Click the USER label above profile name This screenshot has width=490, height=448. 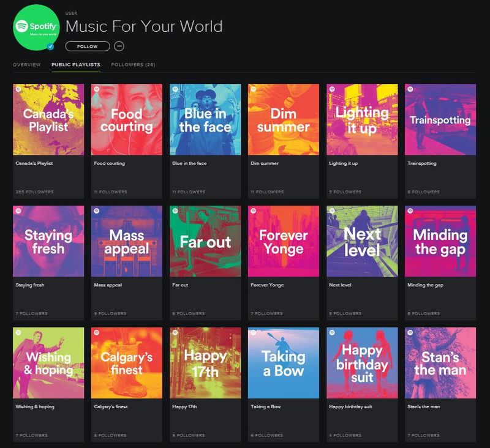tap(71, 13)
